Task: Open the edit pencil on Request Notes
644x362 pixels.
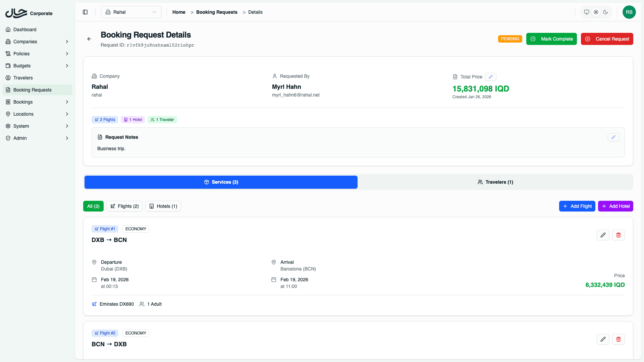Action: coord(613,137)
